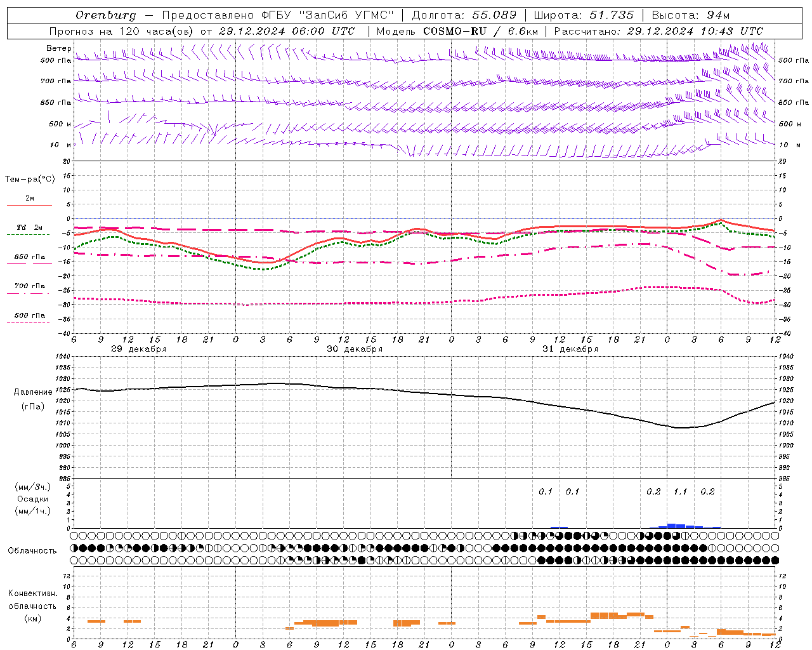Image resolution: width=812 pixels, height=650 pixels.
Task: Click the "Долгота: 55.089" header value
Action: pos(464,15)
